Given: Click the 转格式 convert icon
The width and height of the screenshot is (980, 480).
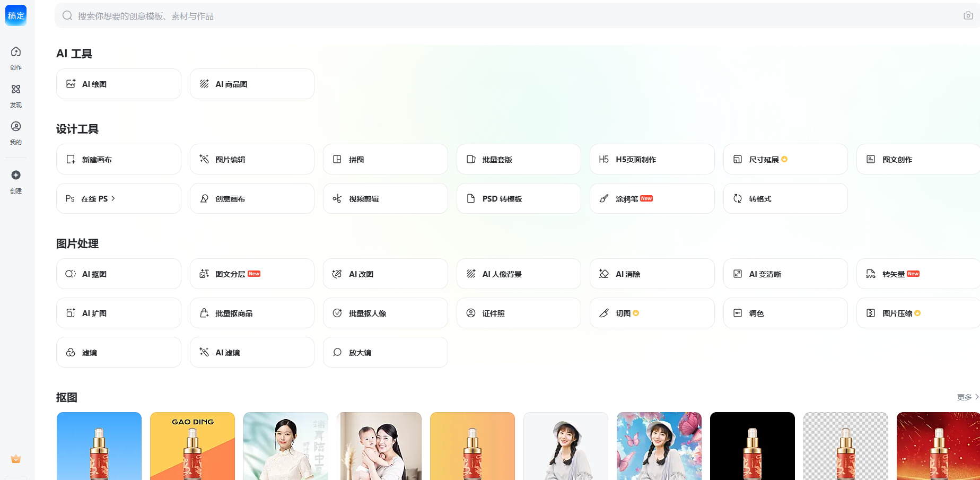Looking at the screenshot, I should point(738,198).
